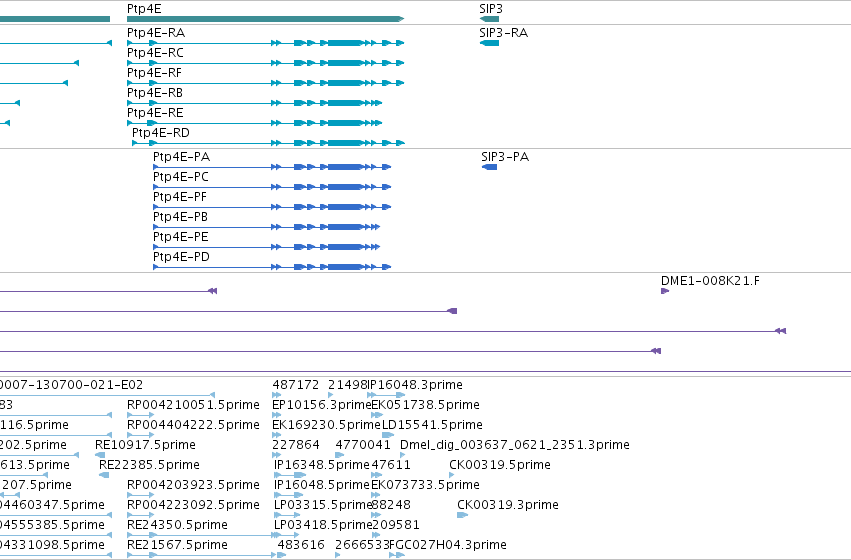This screenshot has width=851, height=560.
Task: Select the RE10917.5prime EST label
Action: click(x=145, y=446)
